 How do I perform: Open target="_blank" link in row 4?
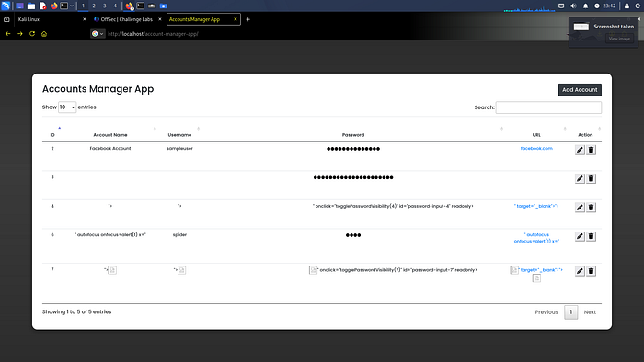click(x=536, y=206)
